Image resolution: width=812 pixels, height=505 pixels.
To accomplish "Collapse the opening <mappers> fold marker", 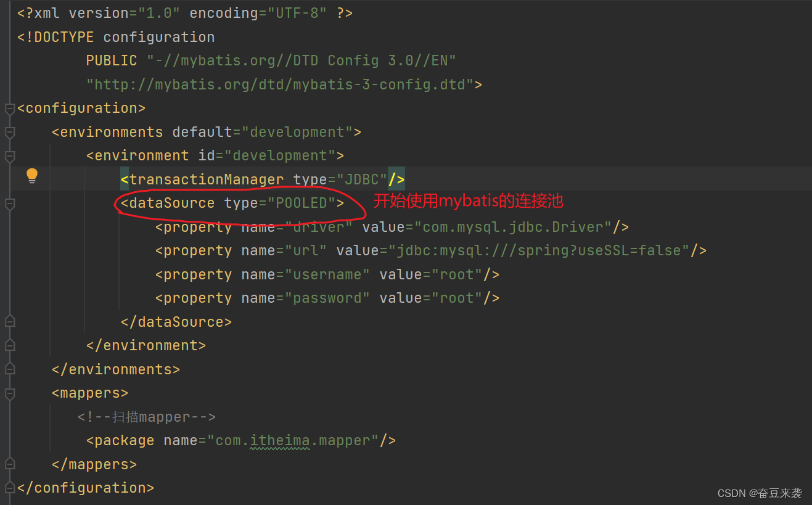I will (9, 393).
